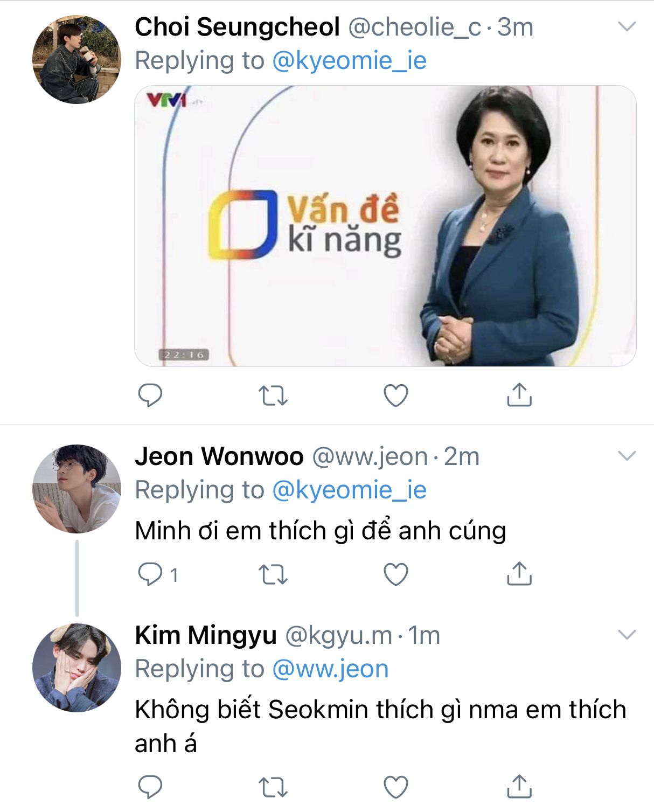The width and height of the screenshot is (654, 812).
Task: Like Choi Seungcheol's tweet
Action: 396,395
